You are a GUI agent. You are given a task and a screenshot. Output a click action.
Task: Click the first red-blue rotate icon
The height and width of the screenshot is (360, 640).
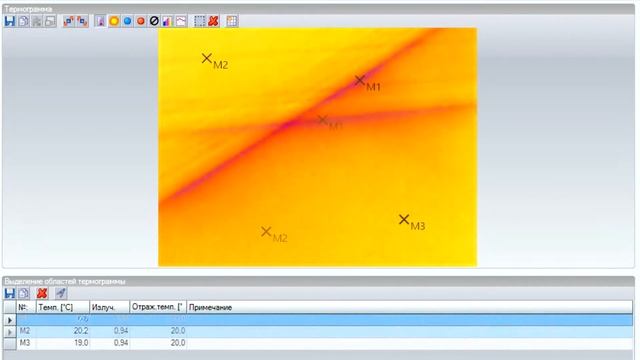[68, 21]
